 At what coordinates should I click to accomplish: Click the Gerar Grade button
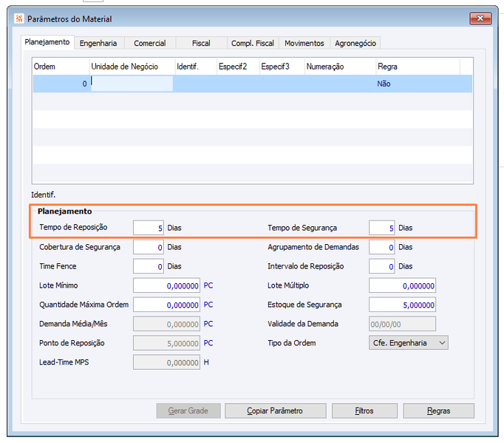click(188, 410)
